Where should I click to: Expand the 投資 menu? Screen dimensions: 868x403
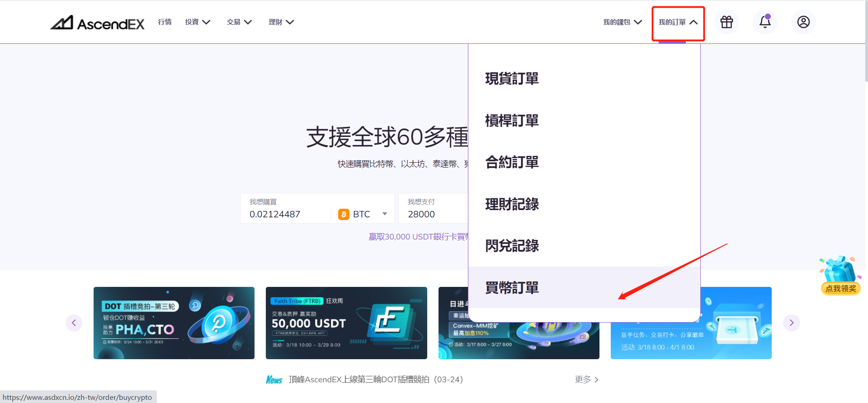point(198,22)
